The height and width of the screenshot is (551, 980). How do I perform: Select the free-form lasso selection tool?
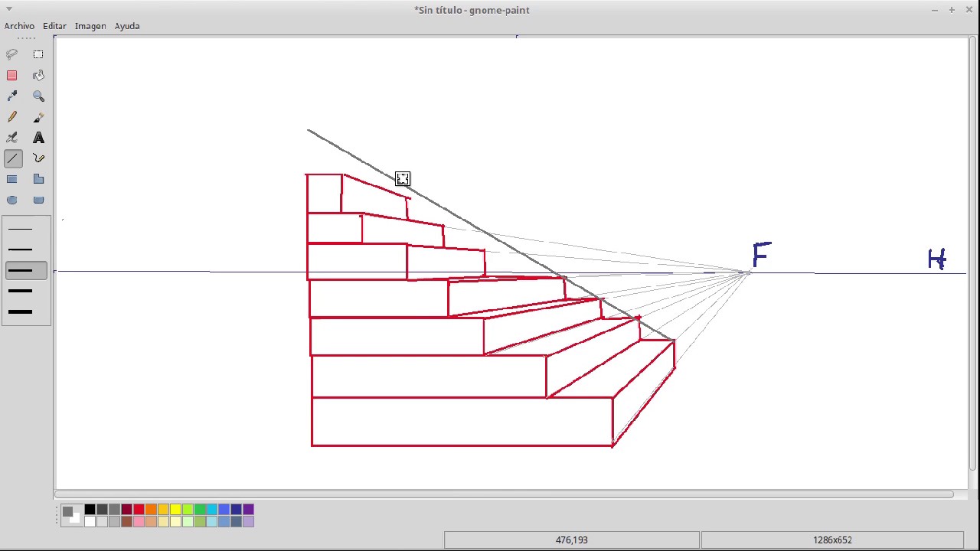pyautogui.click(x=12, y=54)
